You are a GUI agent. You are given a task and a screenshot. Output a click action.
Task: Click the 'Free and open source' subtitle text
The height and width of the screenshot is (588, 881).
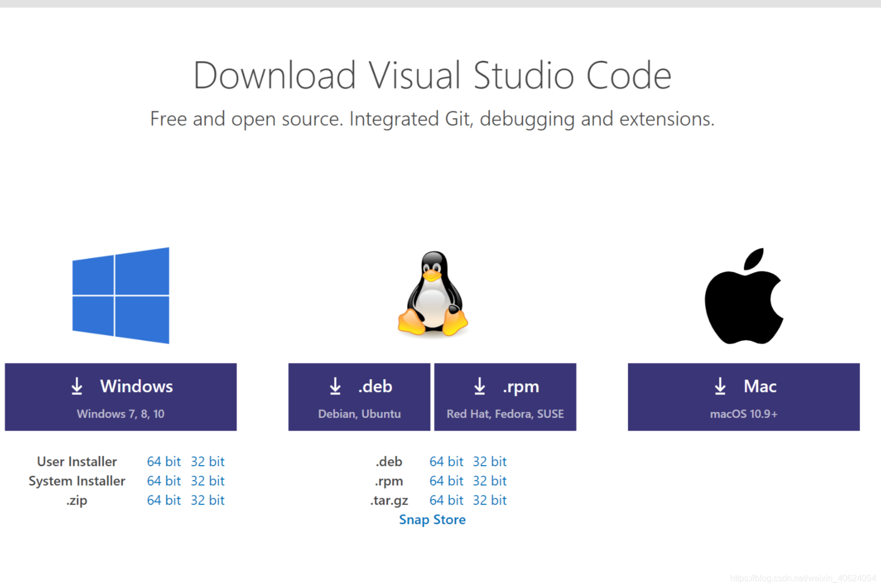[432, 119]
